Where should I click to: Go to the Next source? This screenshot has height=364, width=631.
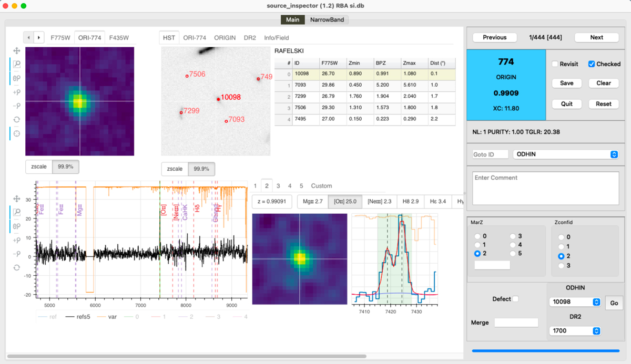596,37
